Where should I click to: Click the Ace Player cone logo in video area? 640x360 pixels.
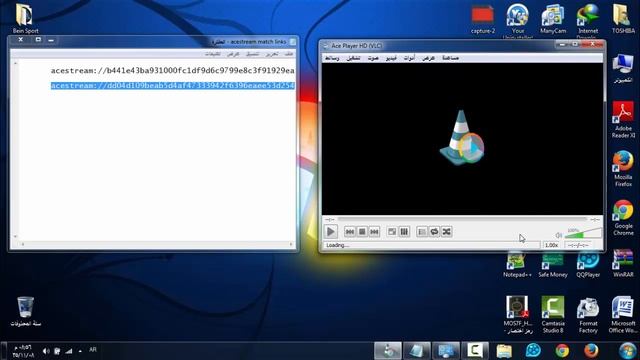click(462, 138)
